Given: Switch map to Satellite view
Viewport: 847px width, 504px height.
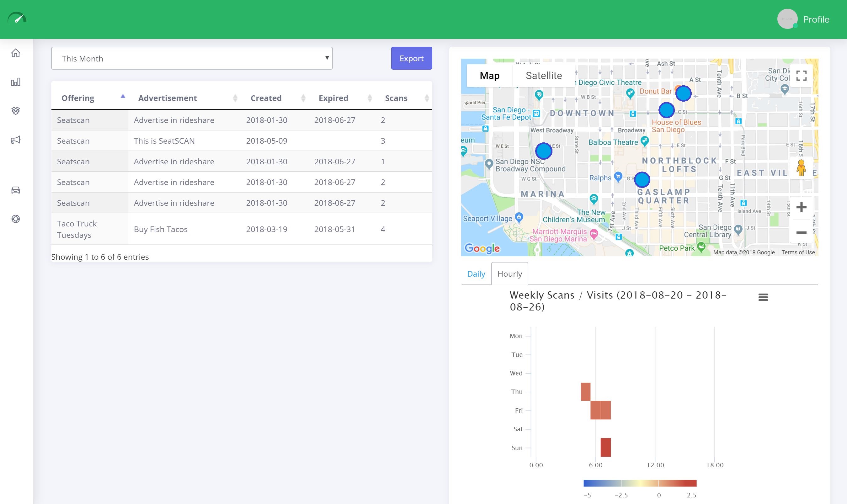Looking at the screenshot, I should [544, 75].
